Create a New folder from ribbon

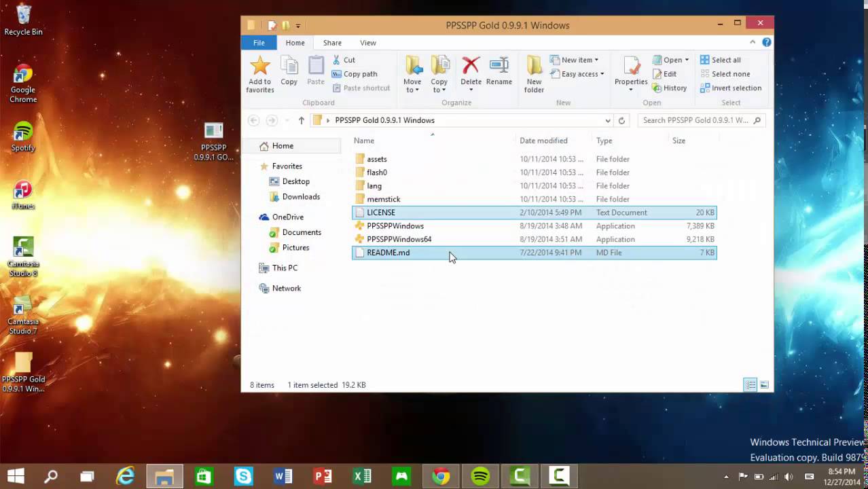tap(534, 75)
